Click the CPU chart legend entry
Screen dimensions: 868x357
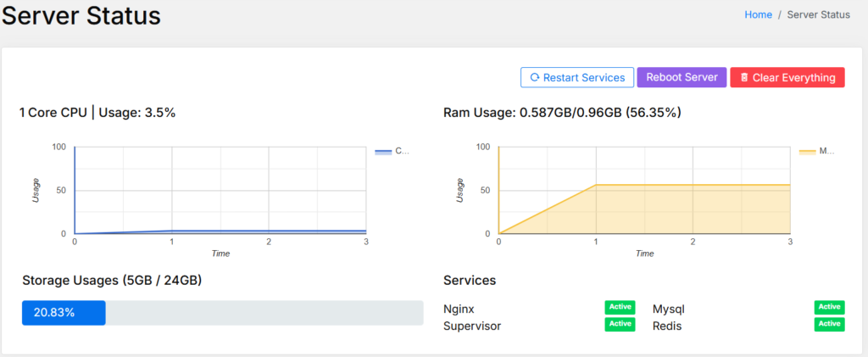[392, 151]
